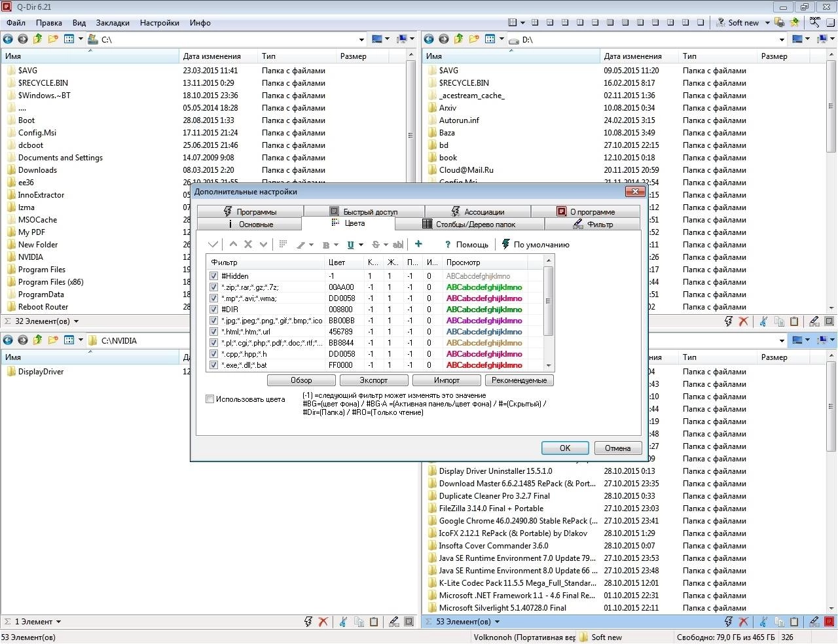Create a new folder in the D:\ pane

(x=474, y=39)
